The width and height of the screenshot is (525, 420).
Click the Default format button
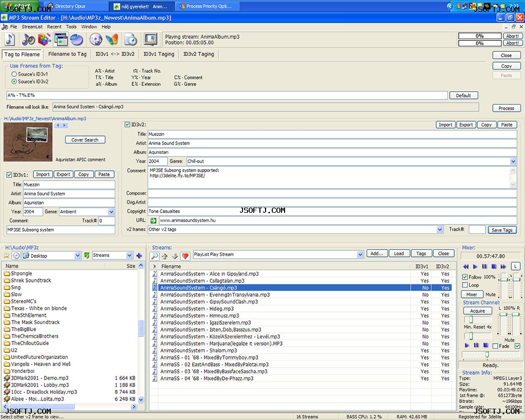pyautogui.click(x=463, y=95)
